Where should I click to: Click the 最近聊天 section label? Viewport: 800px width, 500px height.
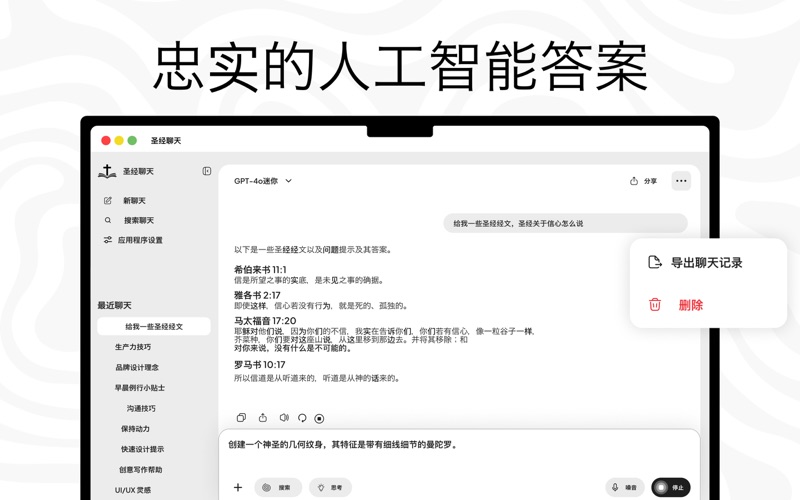tap(115, 305)
